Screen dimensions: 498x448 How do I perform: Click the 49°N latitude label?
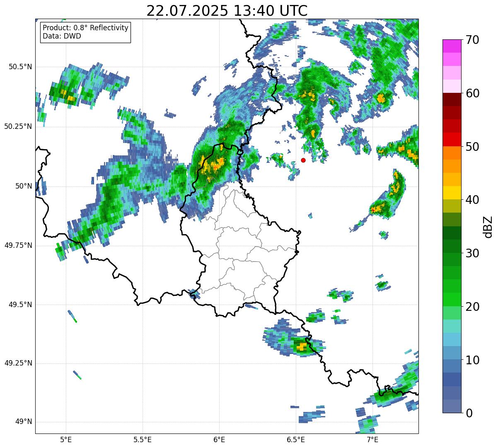coord(24,422)
